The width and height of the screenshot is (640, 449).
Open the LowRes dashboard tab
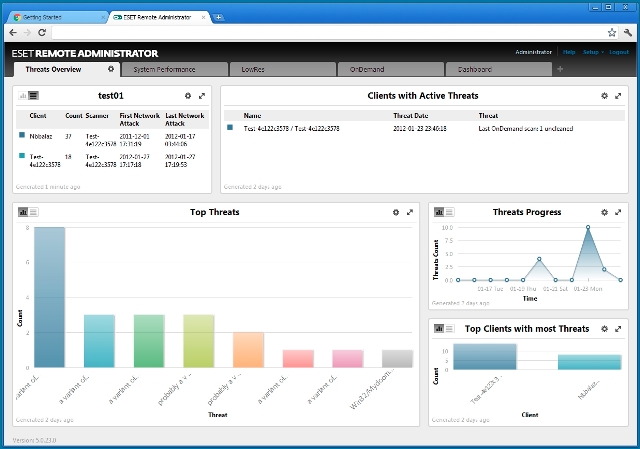pos(283,69)
